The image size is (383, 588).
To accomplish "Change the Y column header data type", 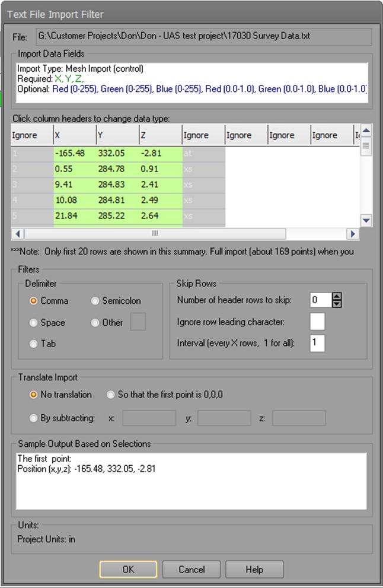I will coord(117,135).
